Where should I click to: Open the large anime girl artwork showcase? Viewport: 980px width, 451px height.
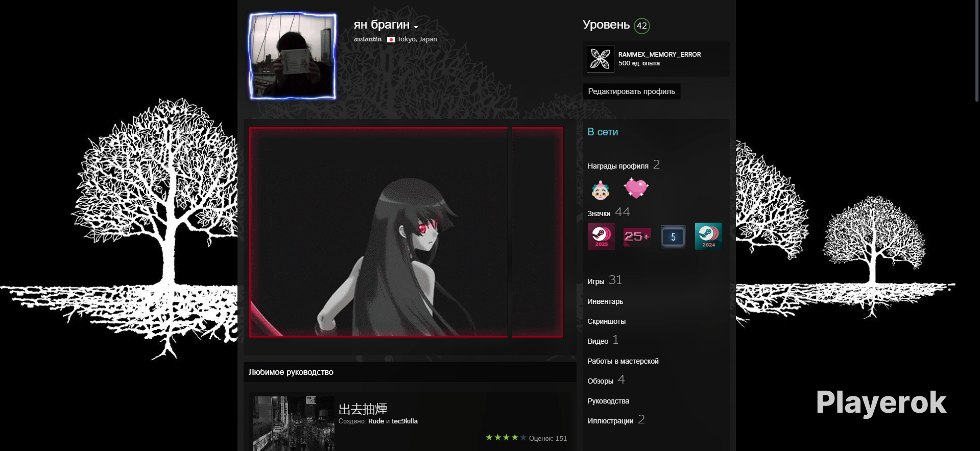coord(378,232)
